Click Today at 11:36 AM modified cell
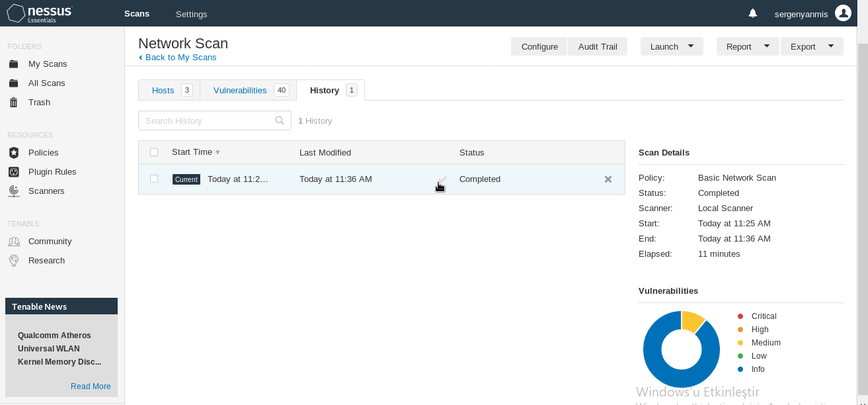 (336, 179)
